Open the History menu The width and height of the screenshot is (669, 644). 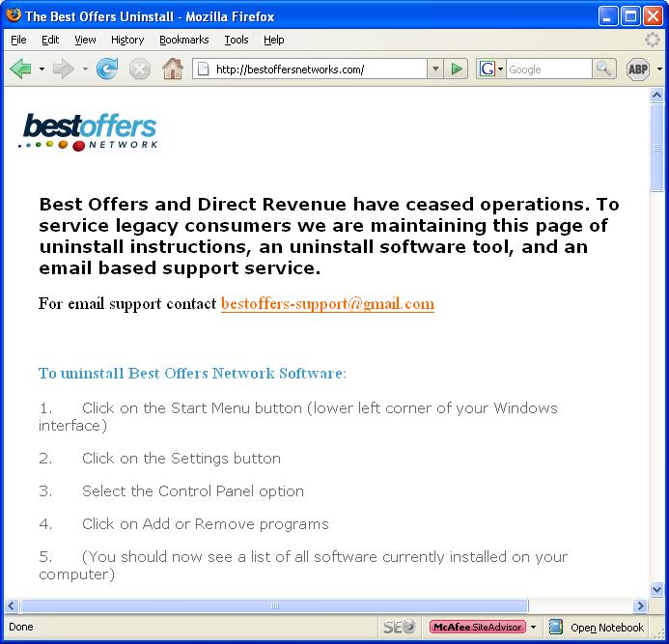point(127,40)
